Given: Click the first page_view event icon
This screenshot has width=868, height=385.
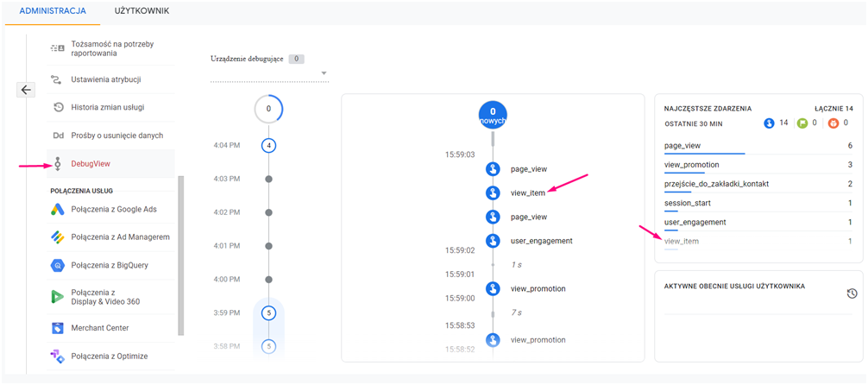Looking at the screenshot, I should (x=493, y=169).
